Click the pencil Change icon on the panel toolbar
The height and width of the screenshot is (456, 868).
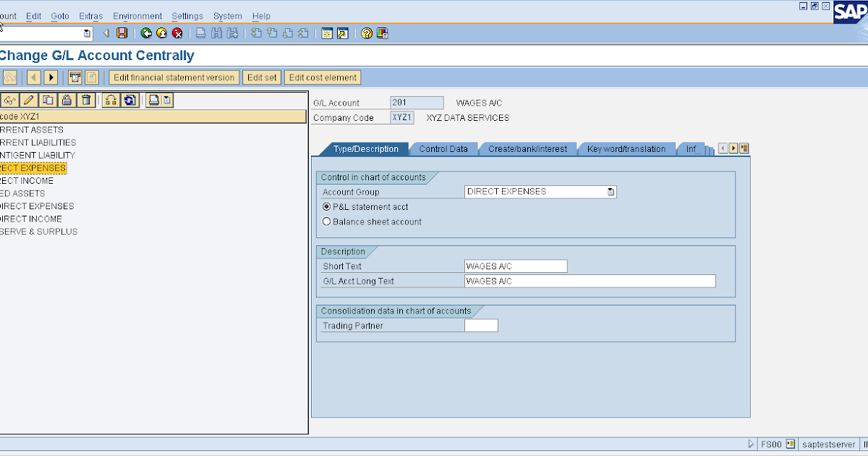[x=28, y=100]
